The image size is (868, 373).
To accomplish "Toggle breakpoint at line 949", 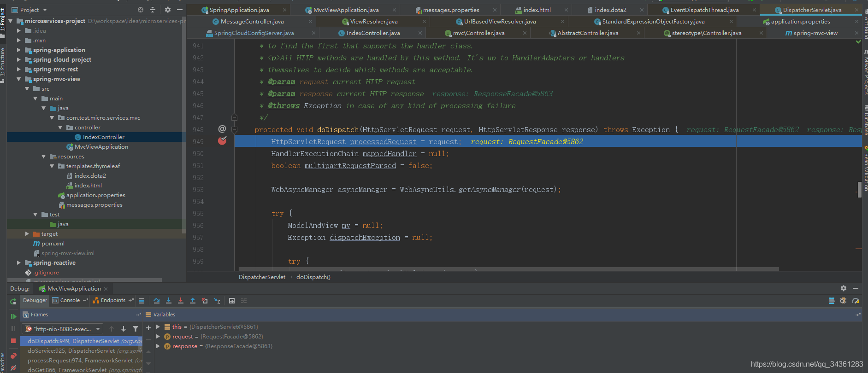I will 222,141.
